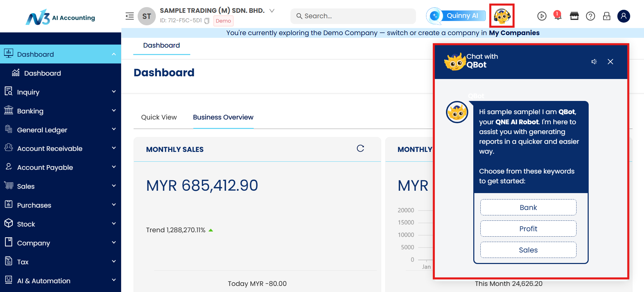Viewport: 644px width, 292px height.
Task: Click the Trend 1,288,270.11% text
Action: coord(176,230)
